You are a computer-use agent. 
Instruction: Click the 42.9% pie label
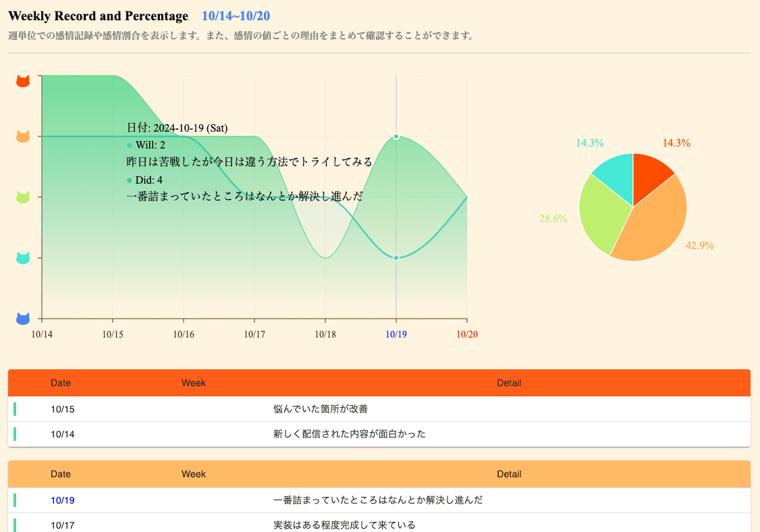point(699,245)
